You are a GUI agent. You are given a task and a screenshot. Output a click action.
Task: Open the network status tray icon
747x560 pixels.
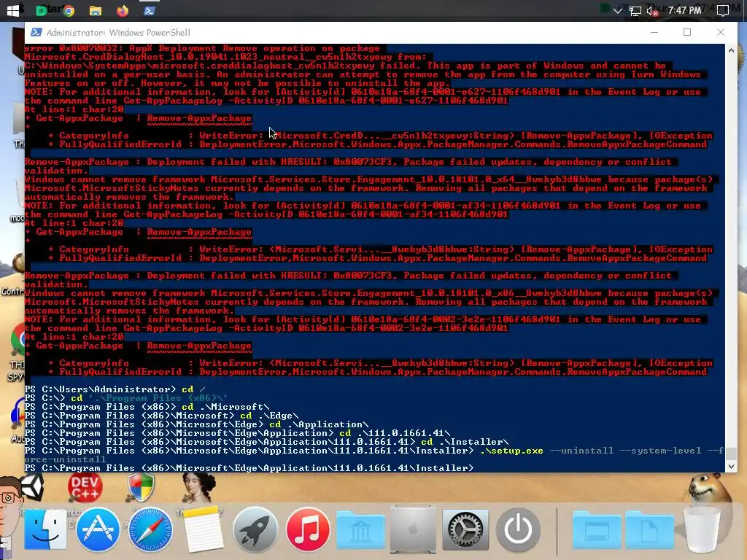pos(635,10)
